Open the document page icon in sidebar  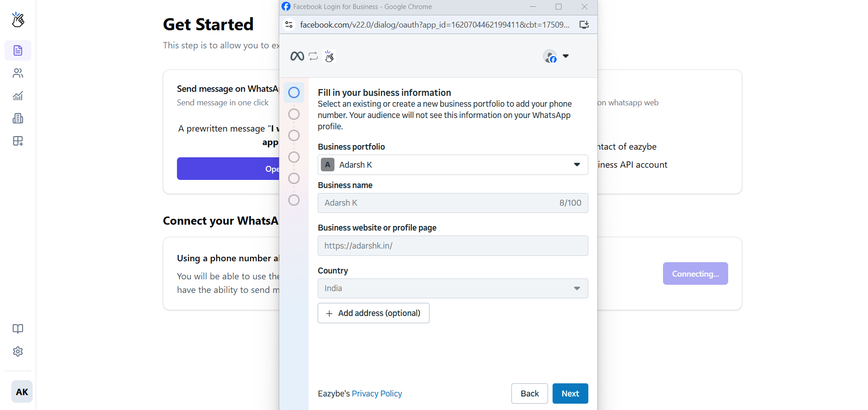18,50
